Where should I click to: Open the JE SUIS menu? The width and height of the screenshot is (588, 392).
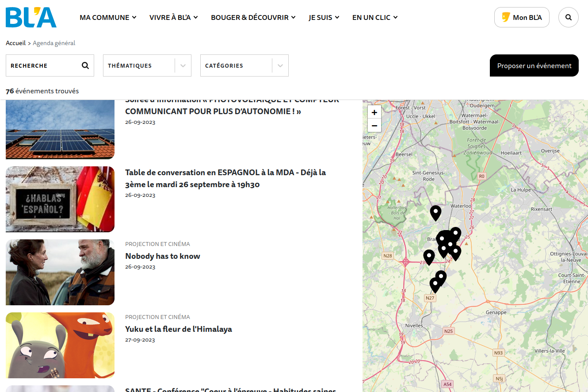point(324,17)
